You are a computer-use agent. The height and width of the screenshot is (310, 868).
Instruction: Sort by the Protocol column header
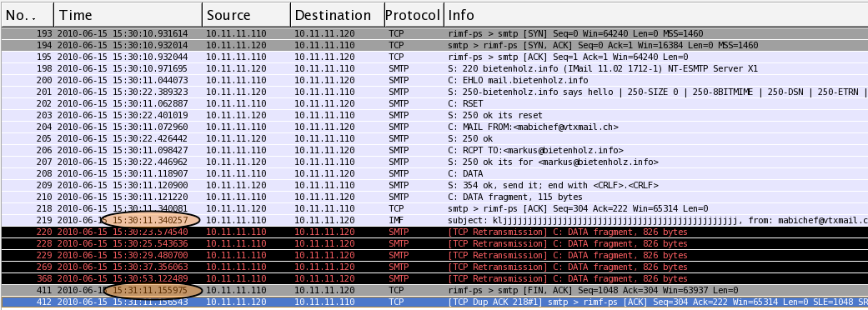(414, 15)
